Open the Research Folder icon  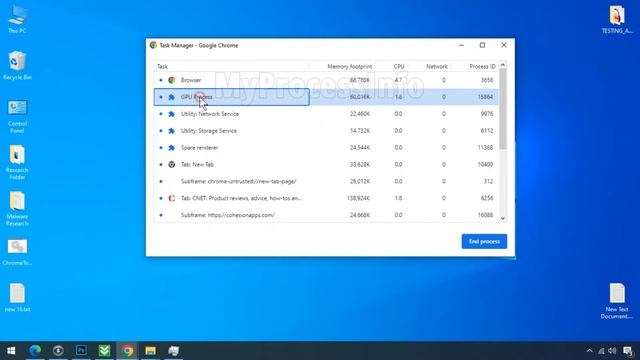[17, 162]
